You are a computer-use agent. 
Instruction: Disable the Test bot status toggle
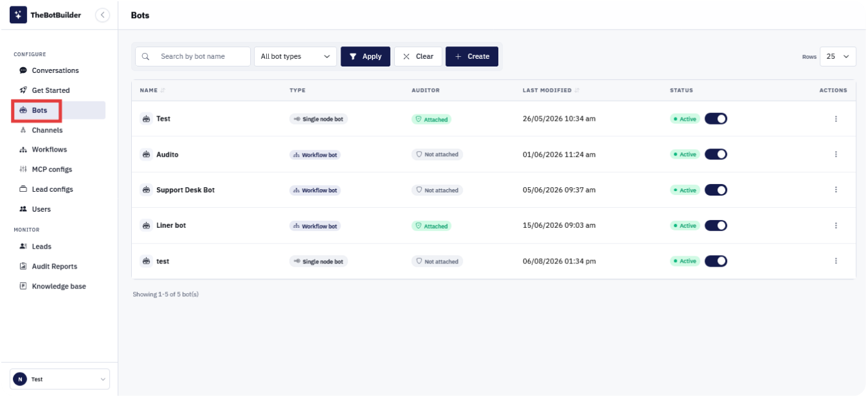[x=715, y=119]
